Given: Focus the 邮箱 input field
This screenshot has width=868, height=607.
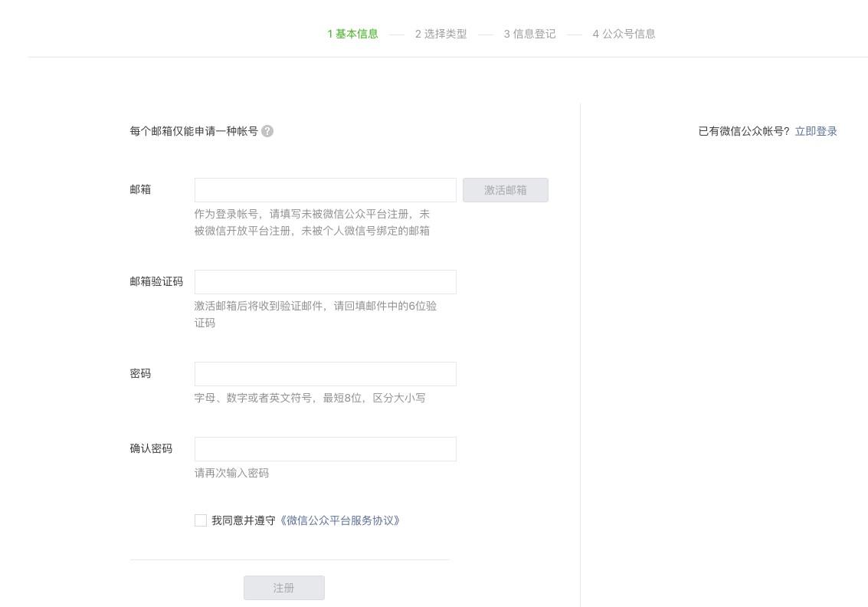Looking at the screenshot, I should tap(325, 190).
